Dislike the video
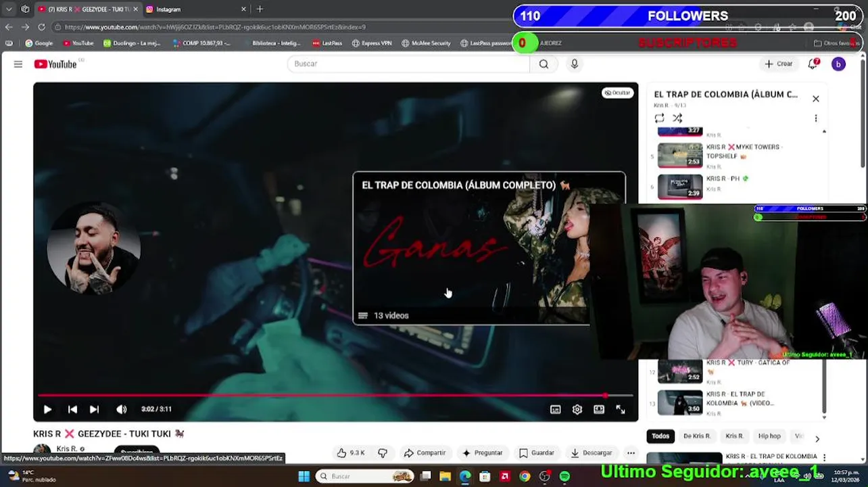Viewport: 868px width, 487px height. (x=383, y=453)
